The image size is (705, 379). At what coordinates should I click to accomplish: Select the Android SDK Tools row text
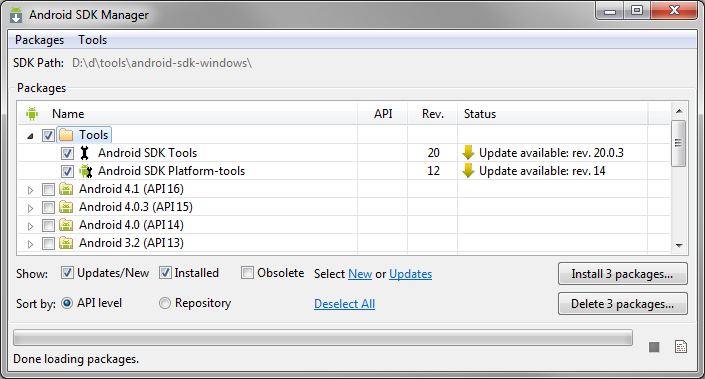(147, 153)
